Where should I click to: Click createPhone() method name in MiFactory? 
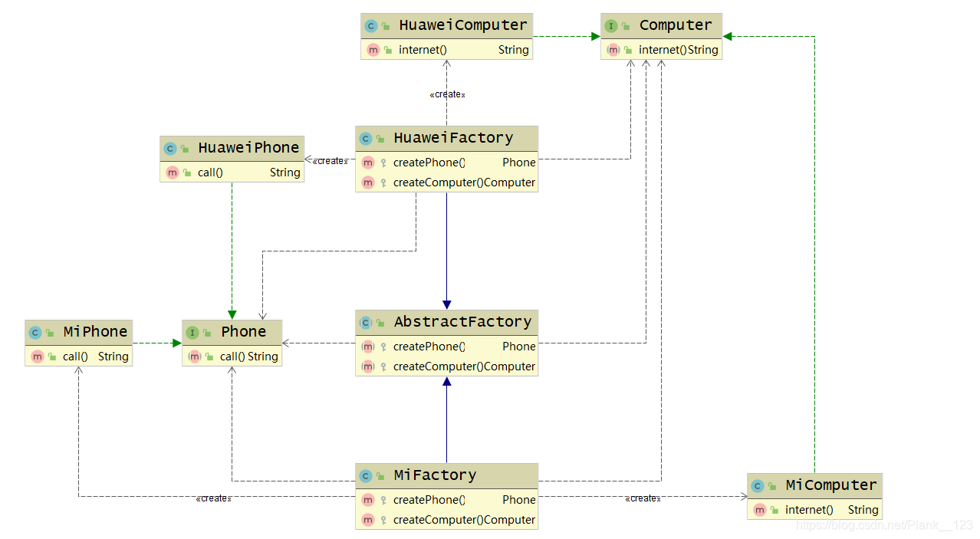point(429,500)
